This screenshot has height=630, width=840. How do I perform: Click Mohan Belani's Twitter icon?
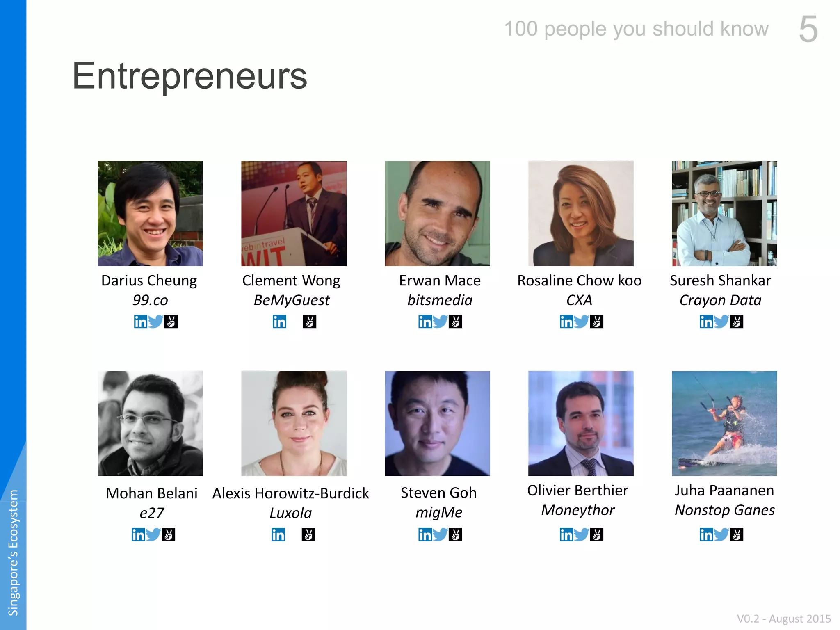coord(153,534)
